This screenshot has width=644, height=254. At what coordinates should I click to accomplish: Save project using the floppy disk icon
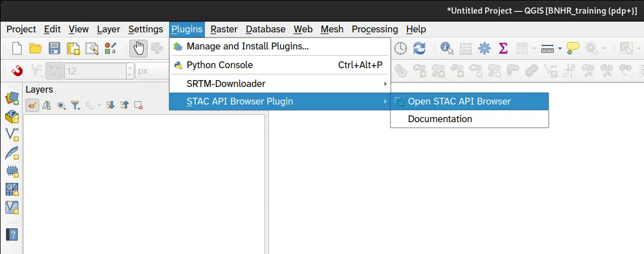54,48
